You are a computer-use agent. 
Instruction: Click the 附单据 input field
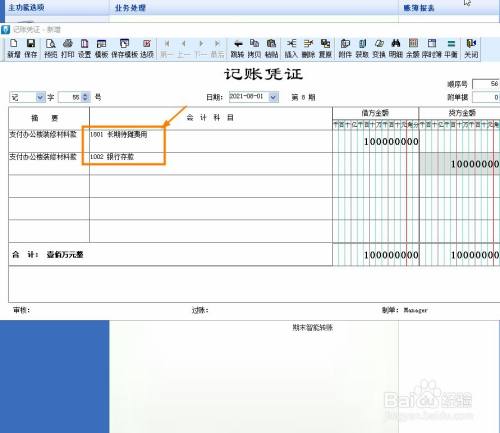pyautogui.click(x=486, y=97)
